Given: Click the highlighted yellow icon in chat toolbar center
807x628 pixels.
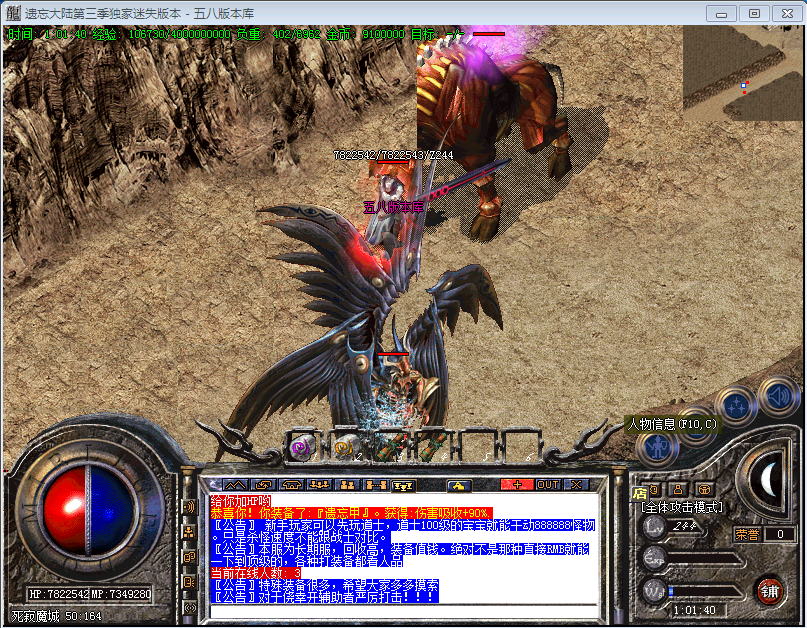Looking at the screenshot, I should (x=459, y=485).
